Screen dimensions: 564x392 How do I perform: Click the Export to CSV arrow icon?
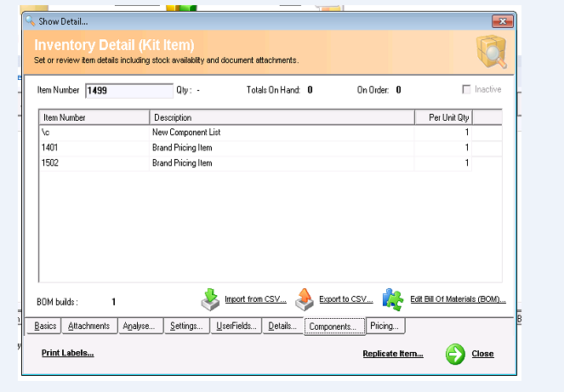(305, 299)
